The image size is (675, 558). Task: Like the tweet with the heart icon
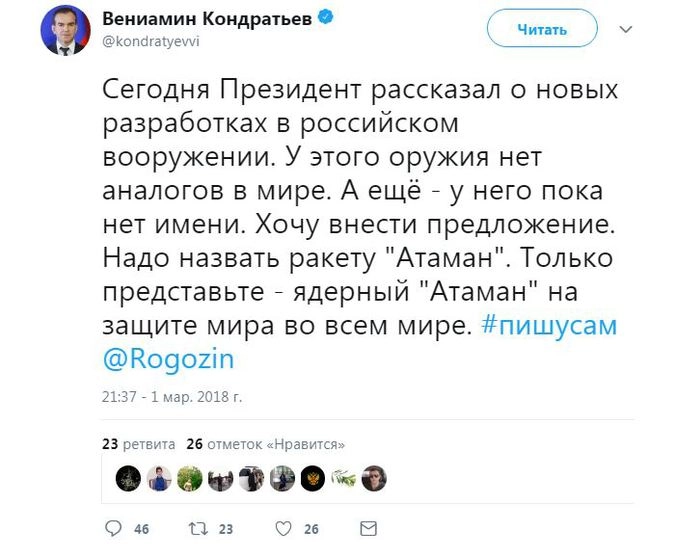pyautogui.click(x=284, y=528)
